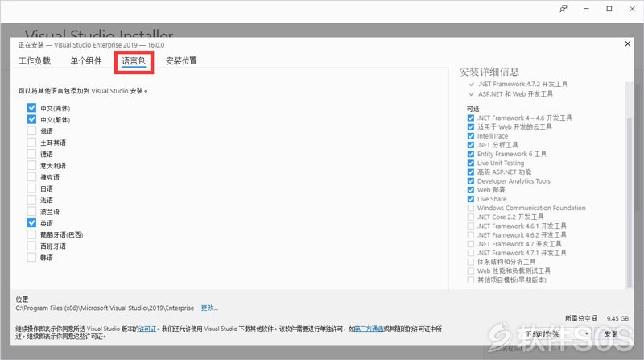Image resolution: width=644 pixels, height=360 pixels.
Task: Open the feedback icon in title bar
Action: pyautogui.click(x=563, y=9)
